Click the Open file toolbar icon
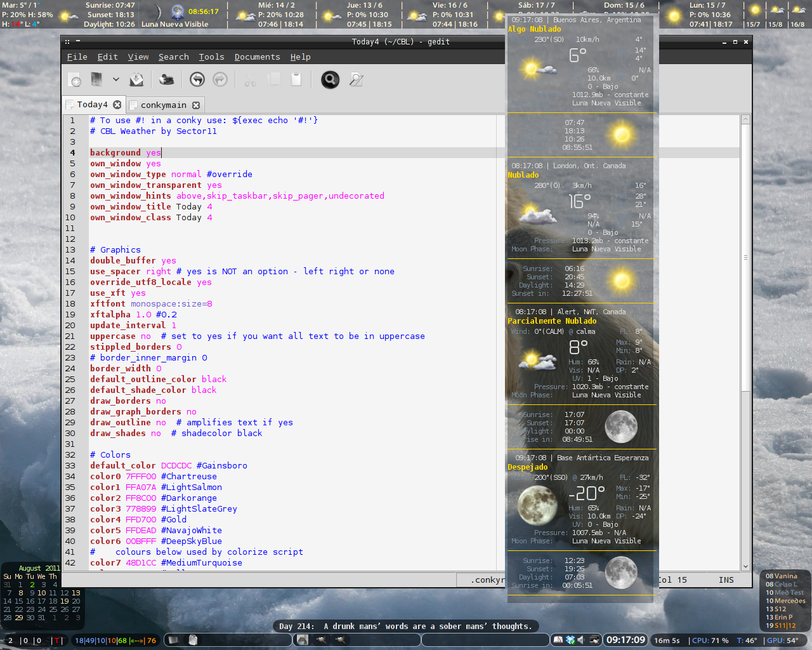812x650 pixels. (96, 79)
